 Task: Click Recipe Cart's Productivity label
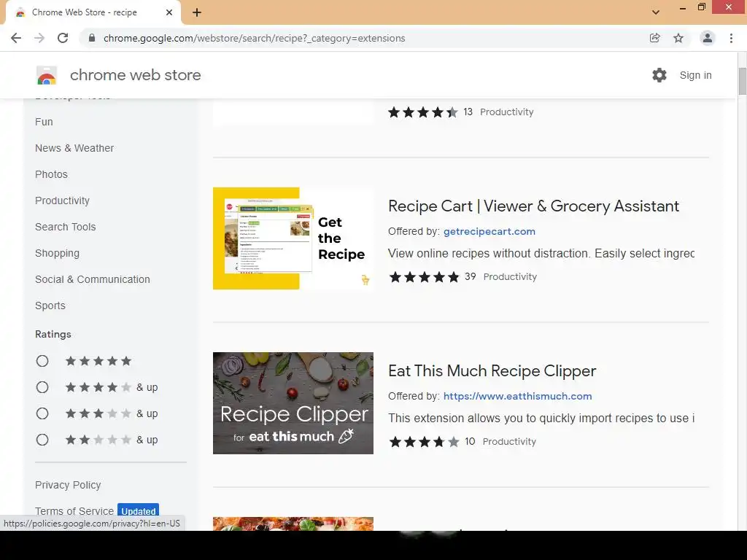point(510,276)
